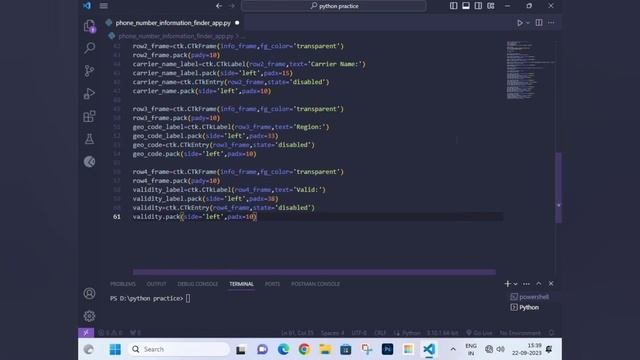The height and width of the screenshot is (360, 640).
Task: Open the Explorer view in activity bar
Action: [x=89, y=26]
